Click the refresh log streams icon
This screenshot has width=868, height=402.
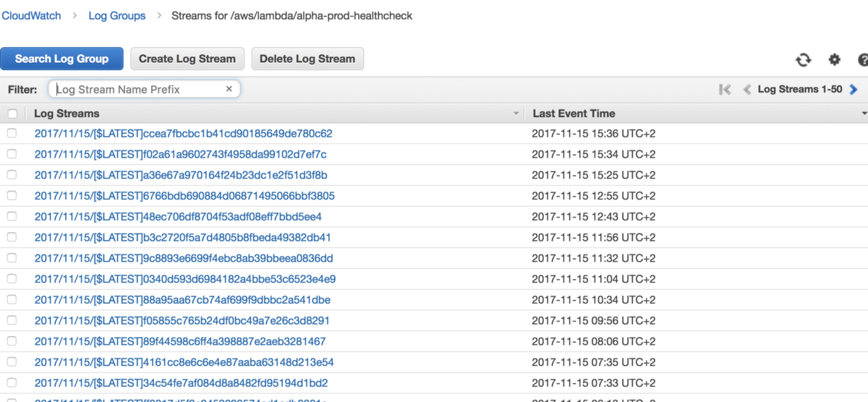pyautogui.click(x=804, y=60)
